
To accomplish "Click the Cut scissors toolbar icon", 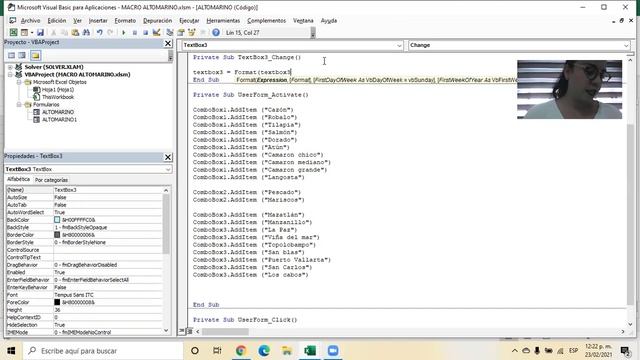I will click(53, 32).
